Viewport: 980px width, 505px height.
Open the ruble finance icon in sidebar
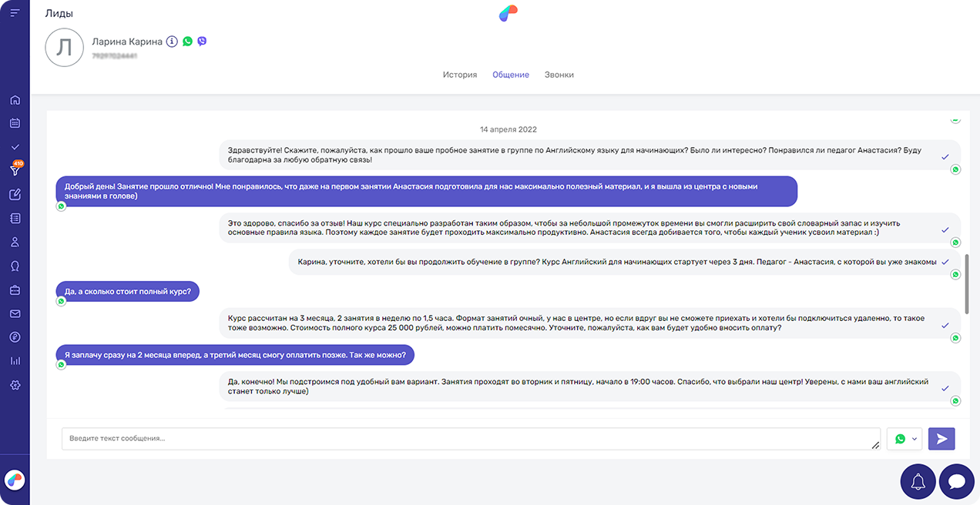pyautogui.click(x=15, y=337)
